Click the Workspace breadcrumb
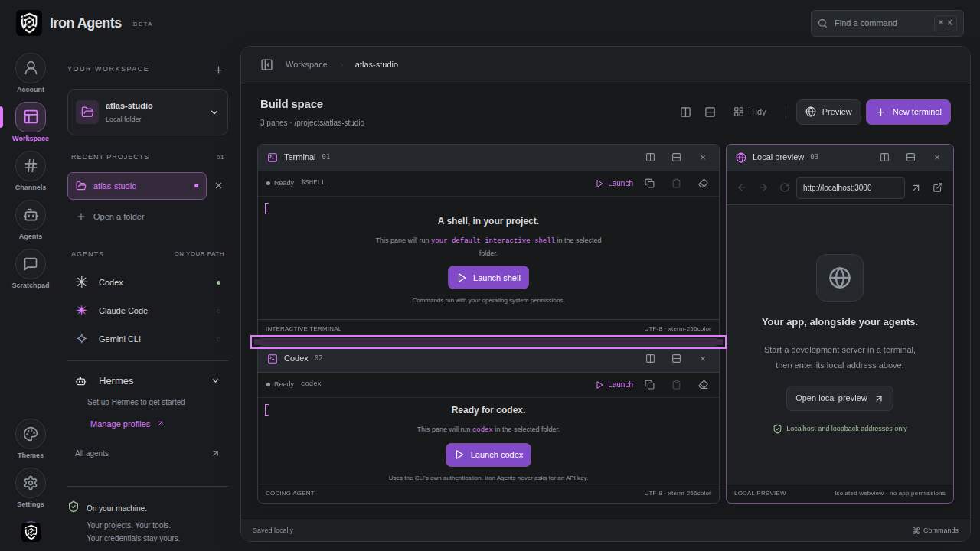980x551 pixels. [306, 64]
